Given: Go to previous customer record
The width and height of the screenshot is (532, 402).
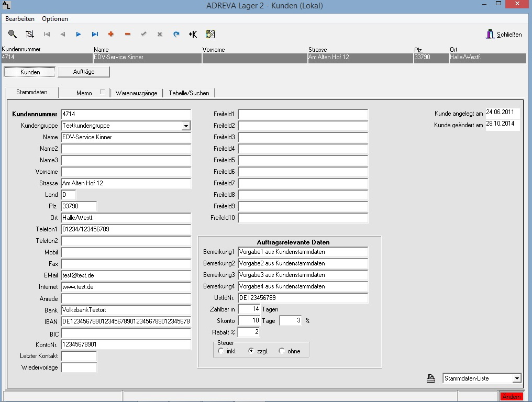Looking at the screenshot, I should [63, 34].
